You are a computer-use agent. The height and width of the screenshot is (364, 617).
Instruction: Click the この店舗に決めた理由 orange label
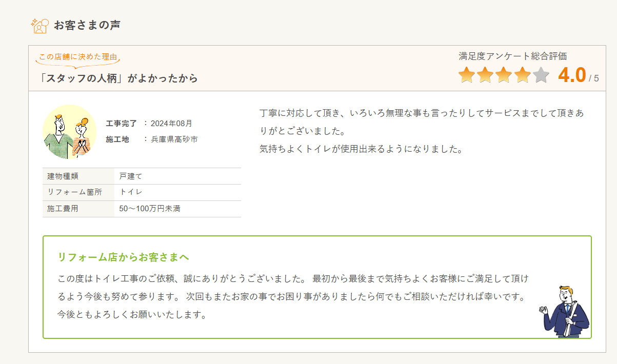coord(78,56)
